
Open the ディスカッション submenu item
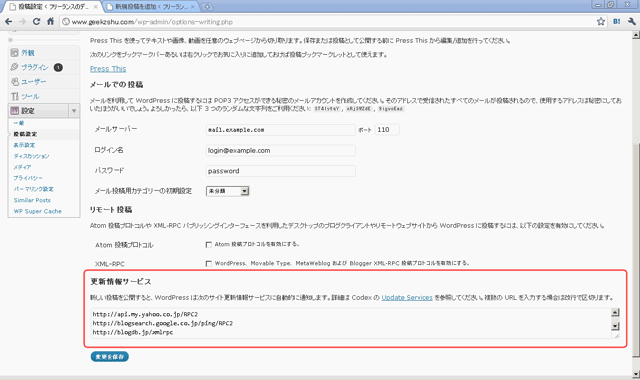coord(31,156)
